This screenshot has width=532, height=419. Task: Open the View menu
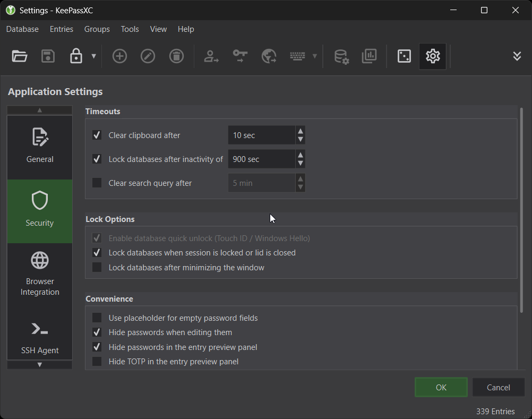[x=158, y=29]
